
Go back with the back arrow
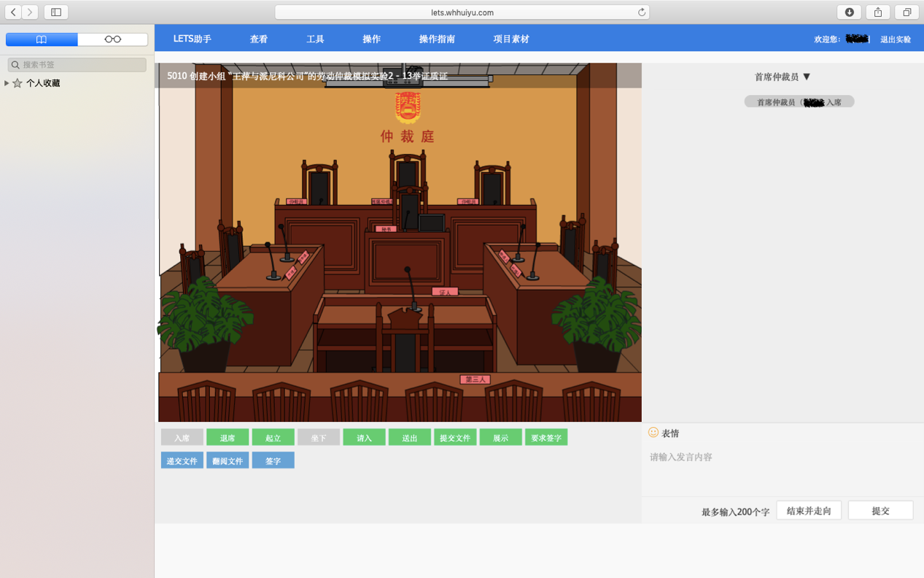click(x=13, y=12)
